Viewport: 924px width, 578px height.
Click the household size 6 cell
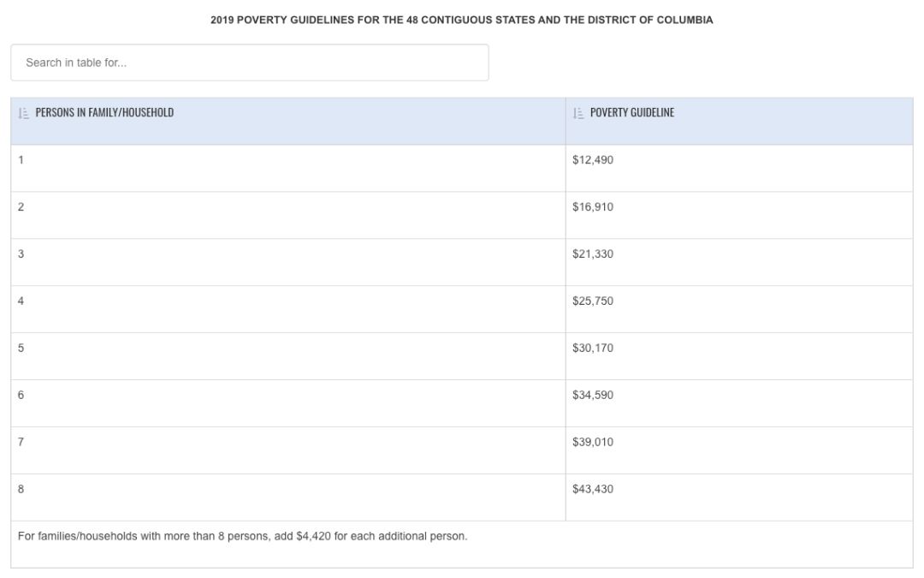tap(21, 396)
